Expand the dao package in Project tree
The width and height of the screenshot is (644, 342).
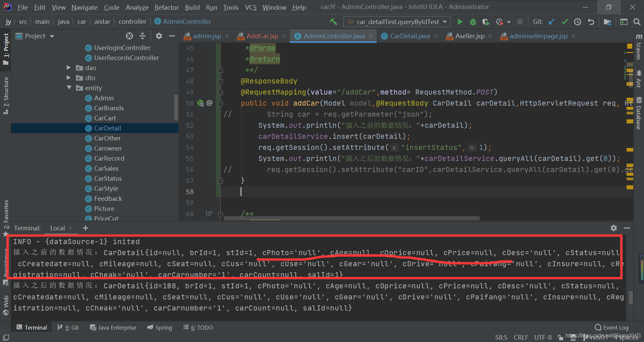click(69, 68)
